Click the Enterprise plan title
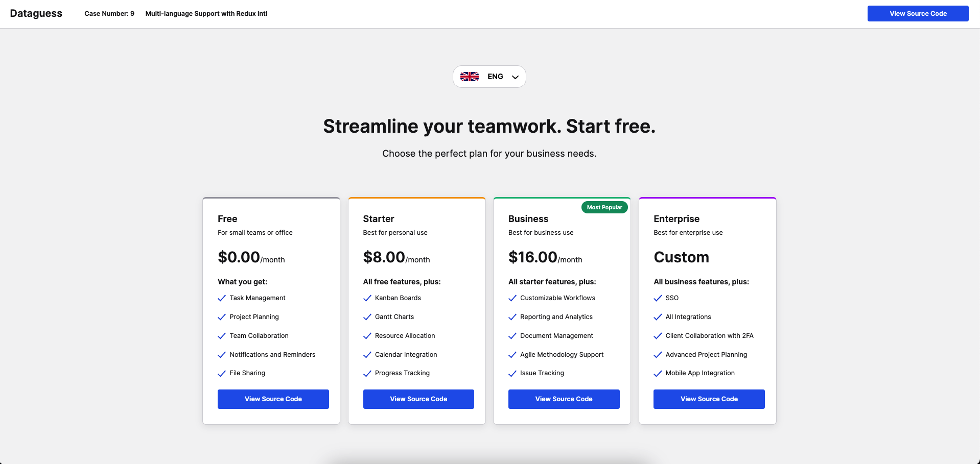This screenshot has height=464, width=980. pyautogui.click(x=676, y=219)
